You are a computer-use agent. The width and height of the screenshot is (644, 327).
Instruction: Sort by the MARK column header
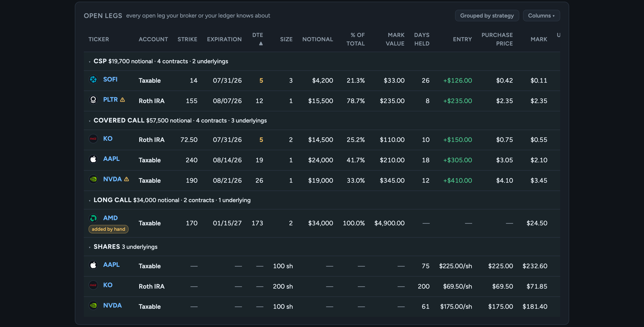(x=539, y=39)
